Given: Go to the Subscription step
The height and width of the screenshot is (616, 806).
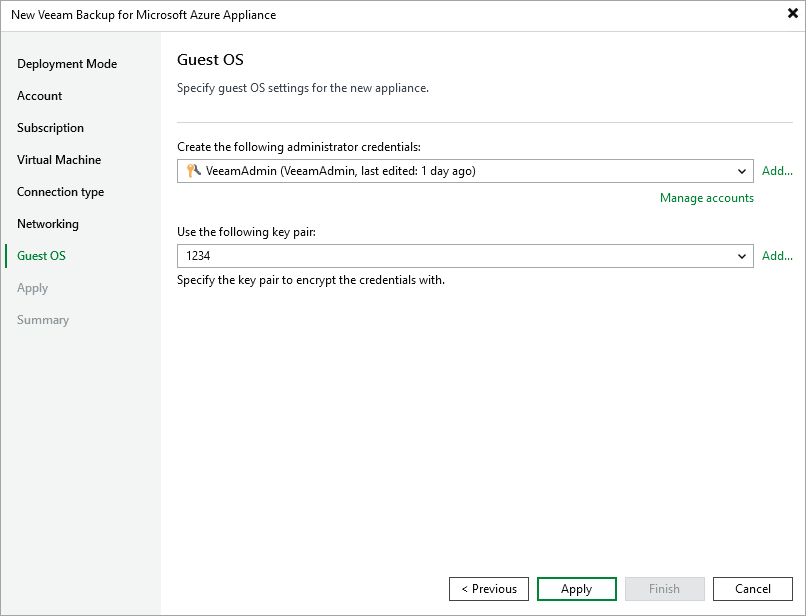Looking at the screenshot, I should click(50, 128).
